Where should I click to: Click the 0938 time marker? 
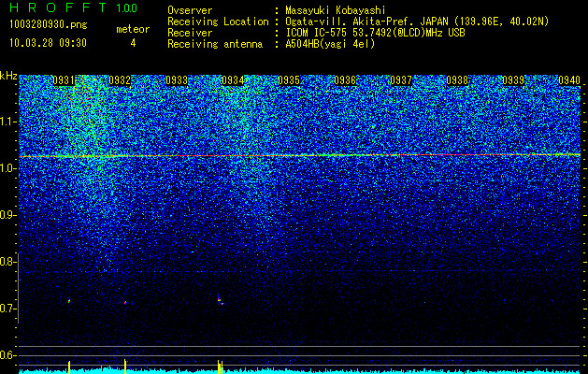[x=457, y=80]
